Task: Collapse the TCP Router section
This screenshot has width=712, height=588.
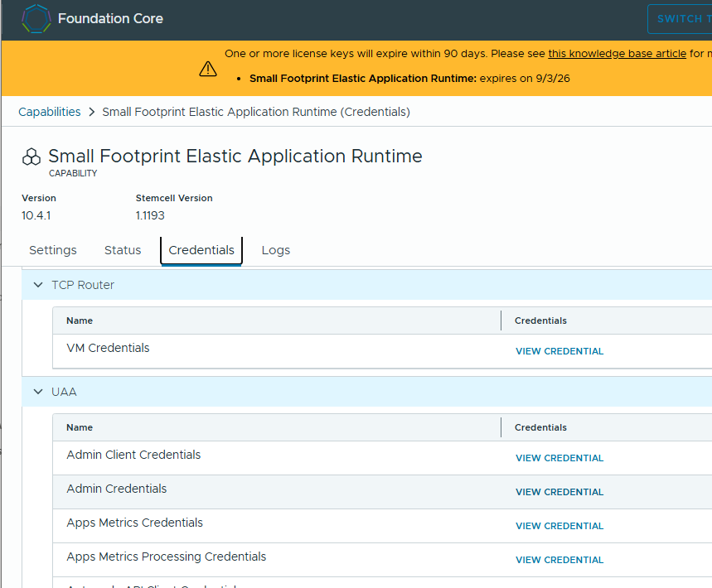Action: pos(38,285)
